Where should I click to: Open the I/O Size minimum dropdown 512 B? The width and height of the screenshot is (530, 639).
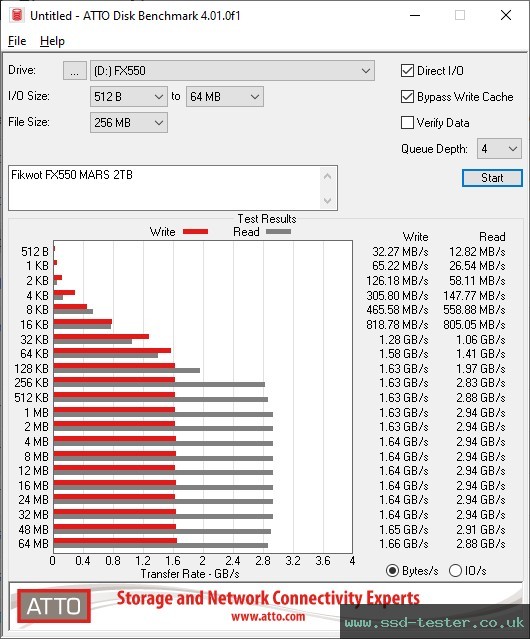coord(129,97)
